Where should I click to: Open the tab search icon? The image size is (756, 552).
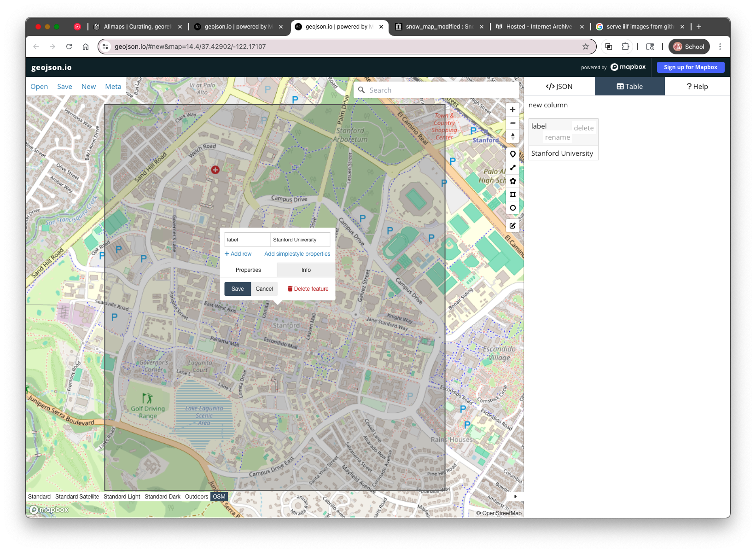(650, 47)
